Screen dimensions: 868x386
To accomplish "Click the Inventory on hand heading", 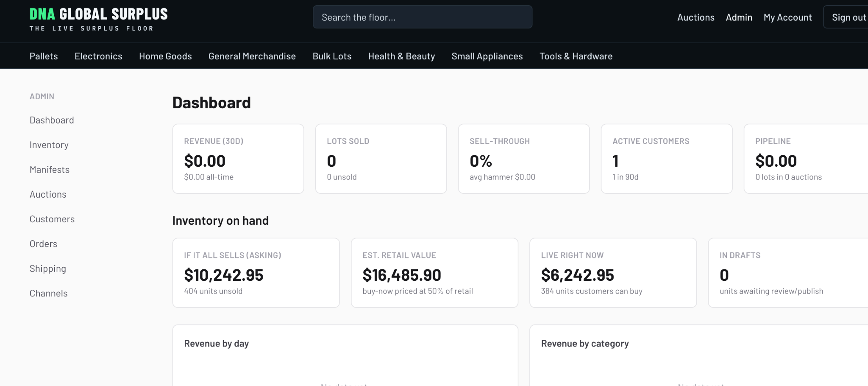I will [220, 221].
